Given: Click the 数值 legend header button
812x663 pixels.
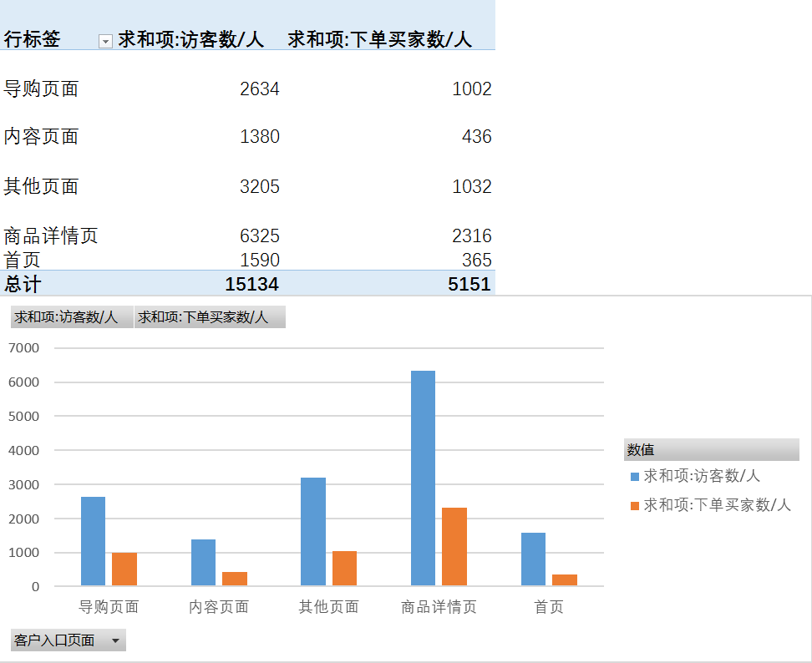Looking at the screenshot, I should (x=711, y=450).
